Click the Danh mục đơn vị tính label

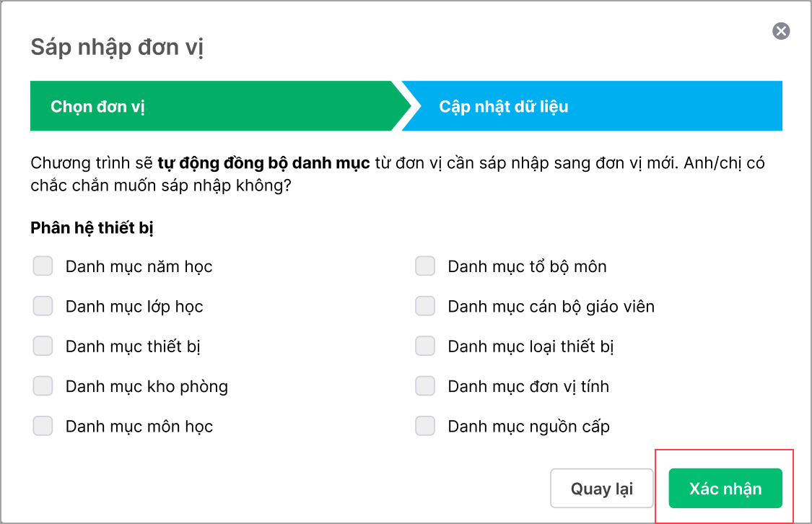528,387
